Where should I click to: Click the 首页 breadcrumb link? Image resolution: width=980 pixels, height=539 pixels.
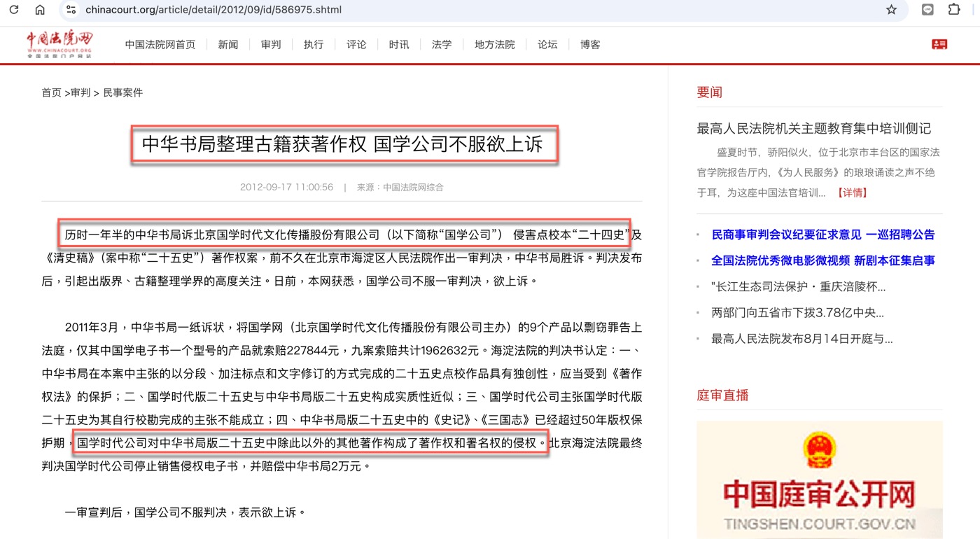tap(51, 92)
